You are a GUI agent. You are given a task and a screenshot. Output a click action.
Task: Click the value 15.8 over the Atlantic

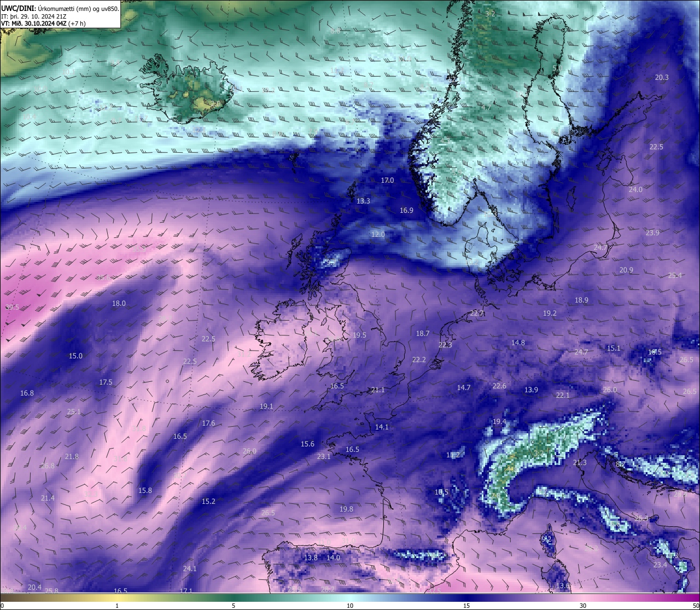tap(145, 490)
